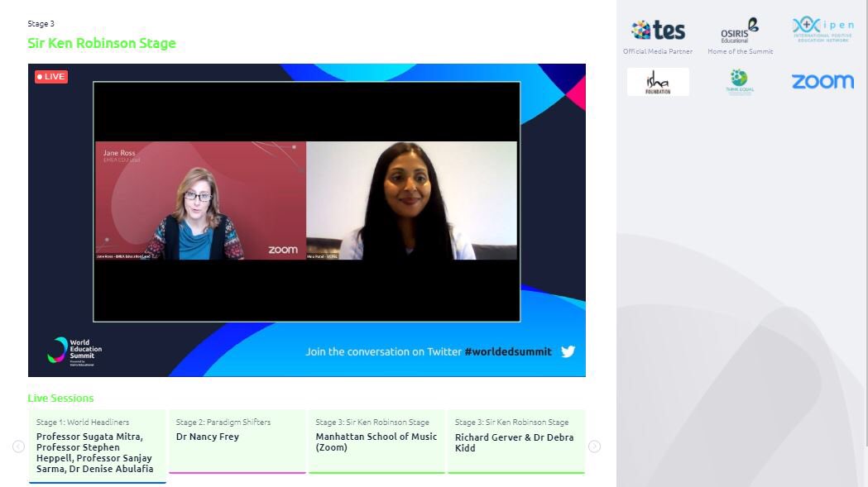Image resolution: width=868 pixels, height=487 pixels.
Task: Click the Sir Ken Robinson Stage heading
Action: pos(102,43)
